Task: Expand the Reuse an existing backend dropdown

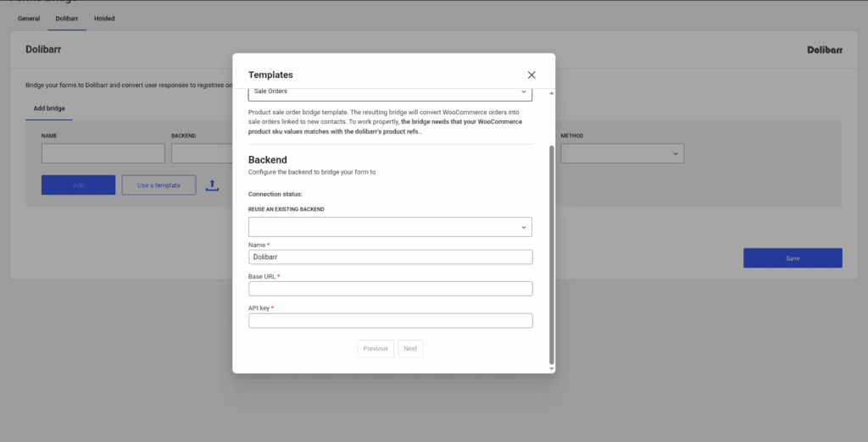Action: (x=390, y=227)
